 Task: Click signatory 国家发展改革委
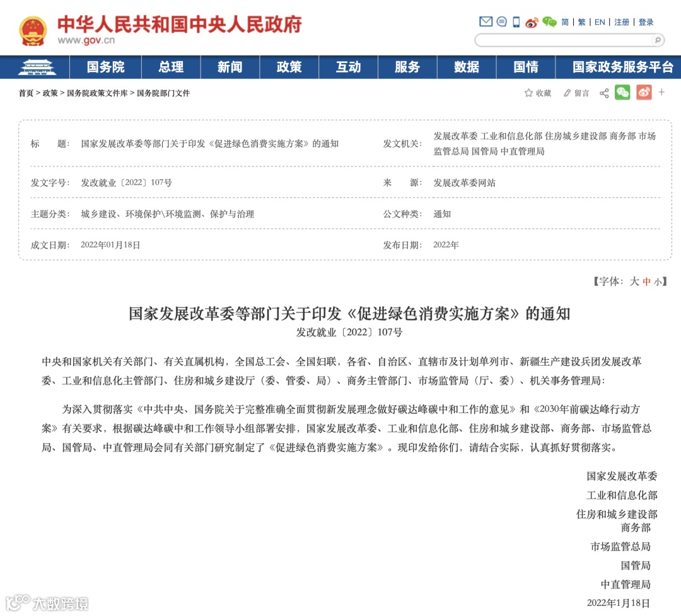pos(622,476)
